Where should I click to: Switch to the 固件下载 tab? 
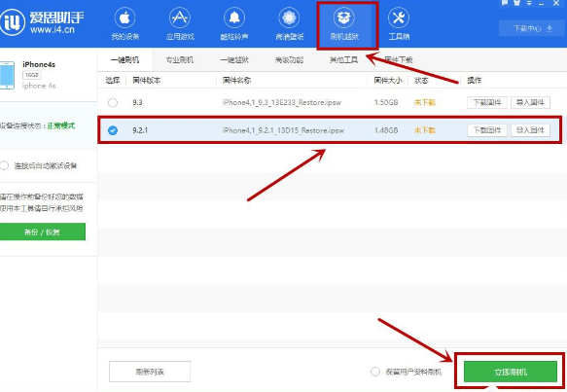coord(399,60)
